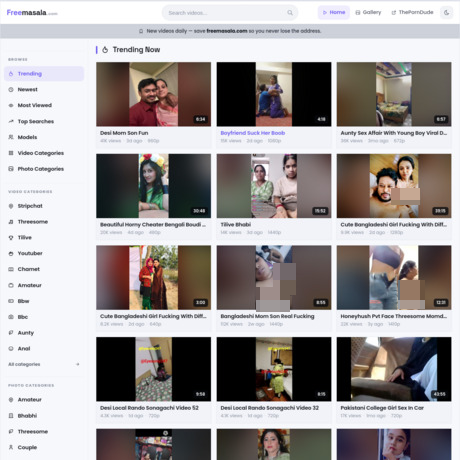This screenshot has width=460, height=460.
Task: Expand All categories with the arrow
Action: point(77,364)
